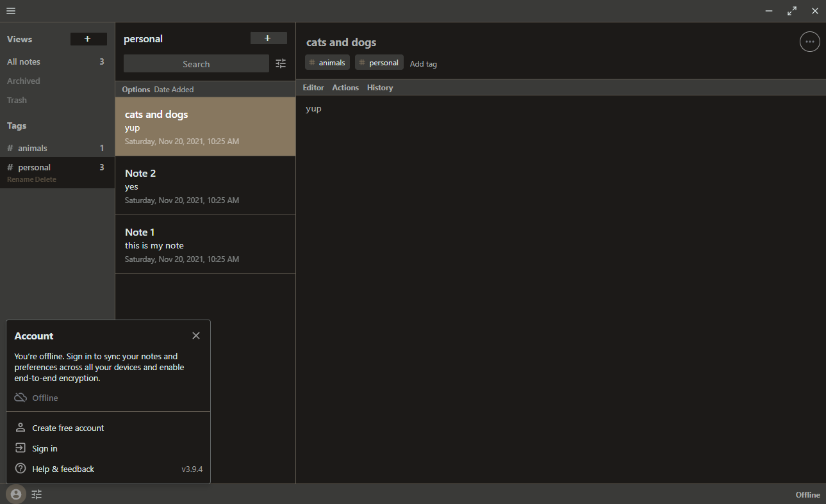Create a new note with plus button

click(x=268, y=38)
